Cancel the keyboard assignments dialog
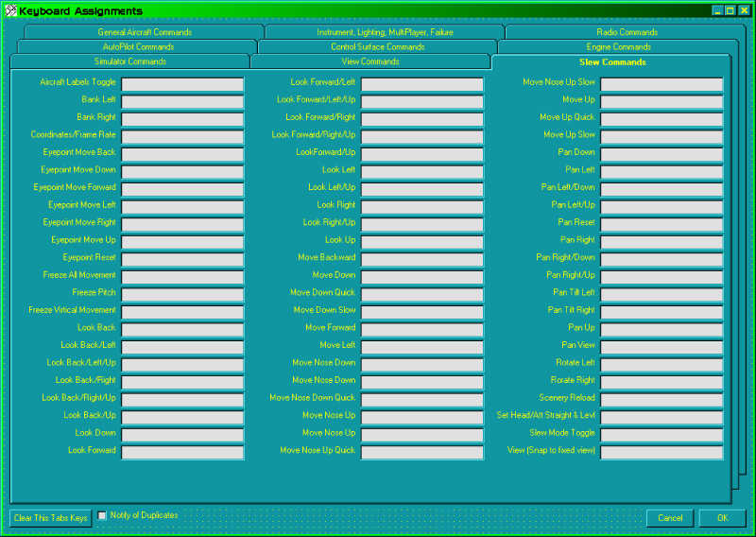Screen dimensions: 756x537 (670, 518)
